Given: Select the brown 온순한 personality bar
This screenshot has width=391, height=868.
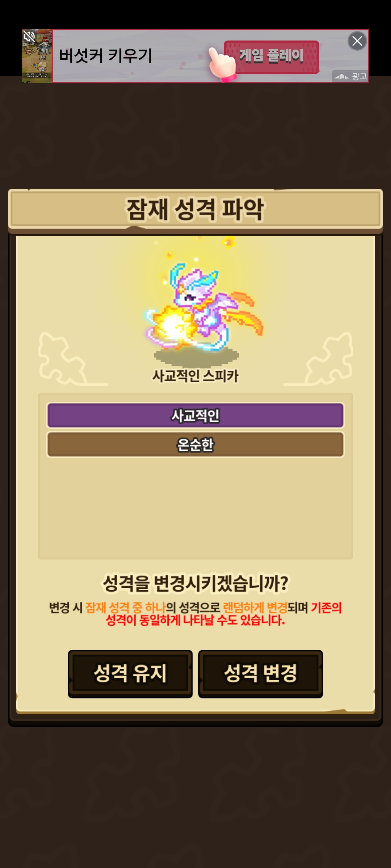Looking at the screenshot, I should [x=195, y=445].
